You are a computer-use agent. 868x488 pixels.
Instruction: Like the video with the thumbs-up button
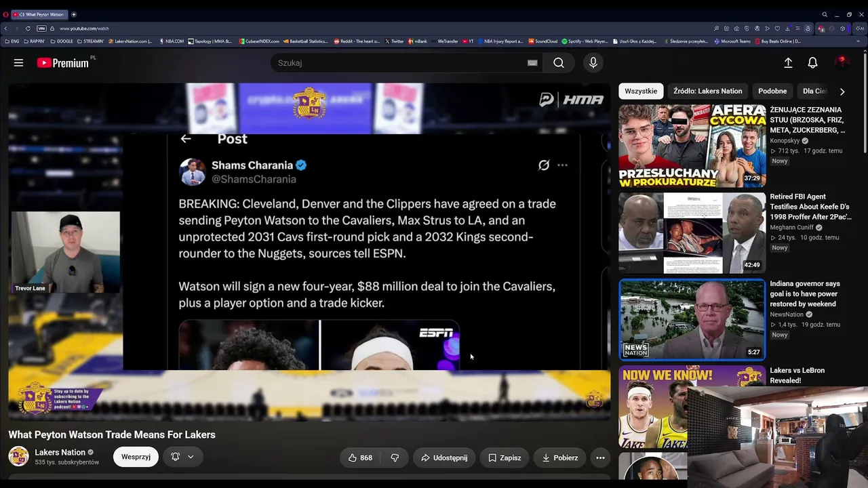pos(360,457)
